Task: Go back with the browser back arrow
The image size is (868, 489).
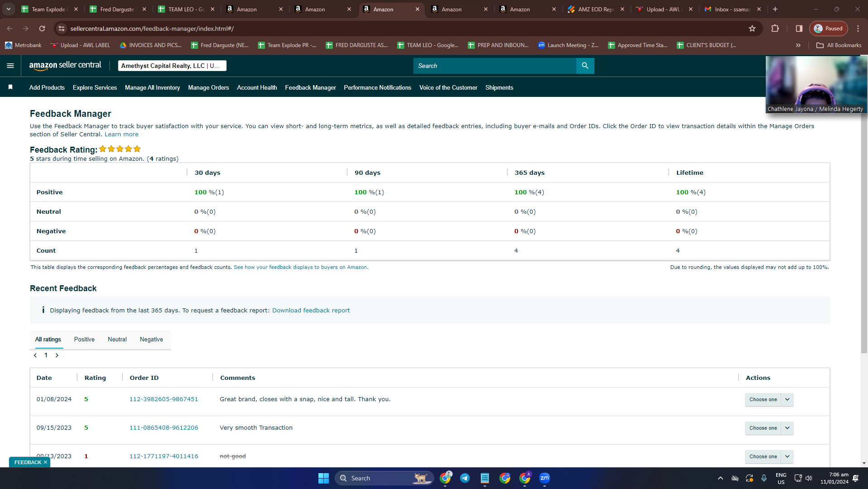Action: (x=9, y=29)
